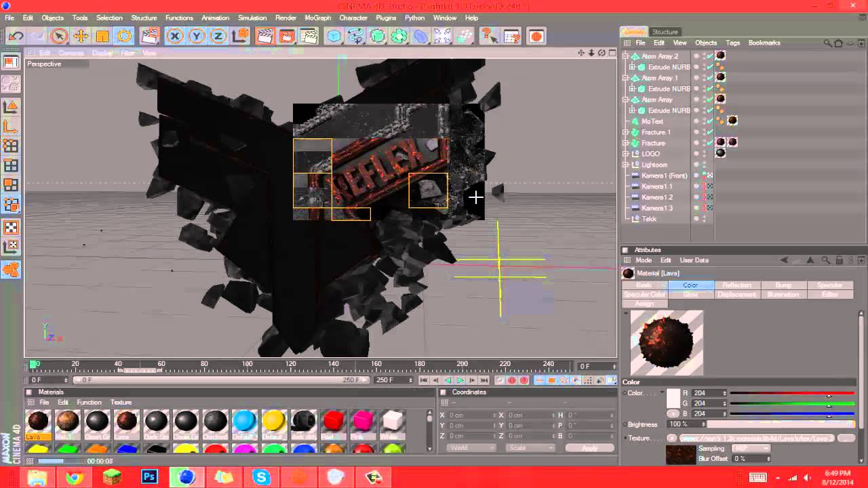This screenshot has width=868, height=488.
Task: Open the Color tab of Lava material
Action: (x=690, y=285)
